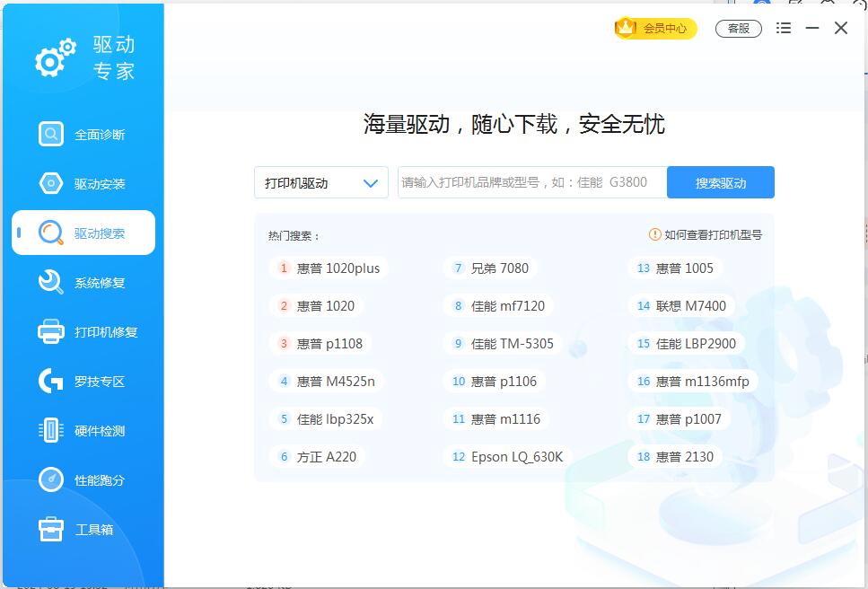Select hot search Epson LQ_630K
Viewport: 868px width, 589px height.
click(508, 457)
